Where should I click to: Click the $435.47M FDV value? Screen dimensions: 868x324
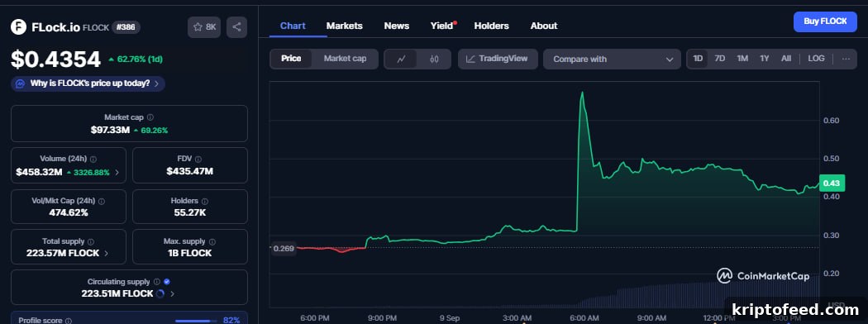190,172
